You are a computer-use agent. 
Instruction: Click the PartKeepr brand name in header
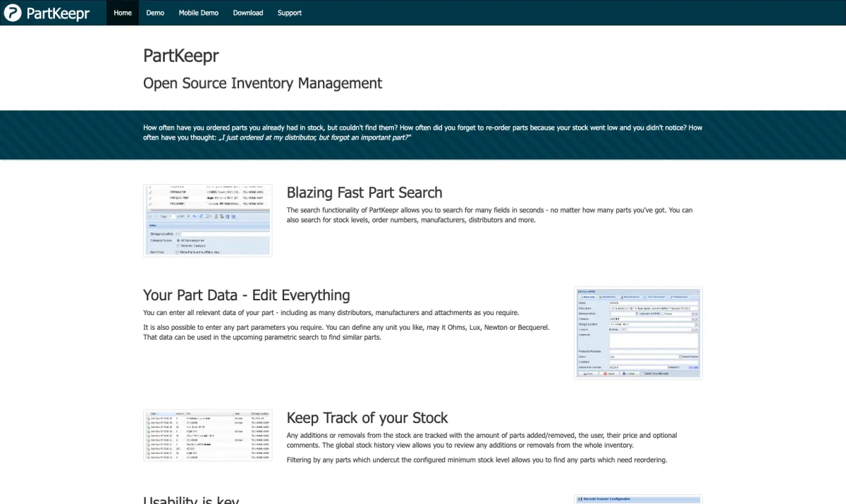point(58,13)
